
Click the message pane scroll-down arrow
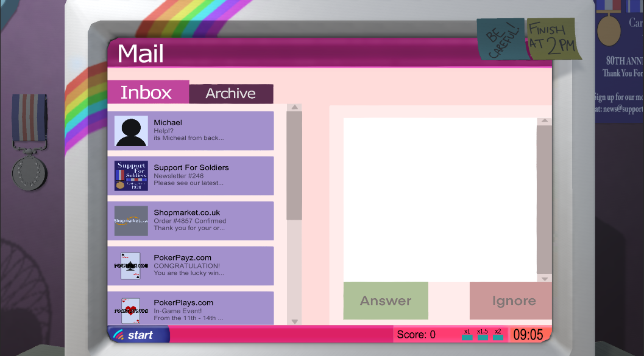coord(544,279)
